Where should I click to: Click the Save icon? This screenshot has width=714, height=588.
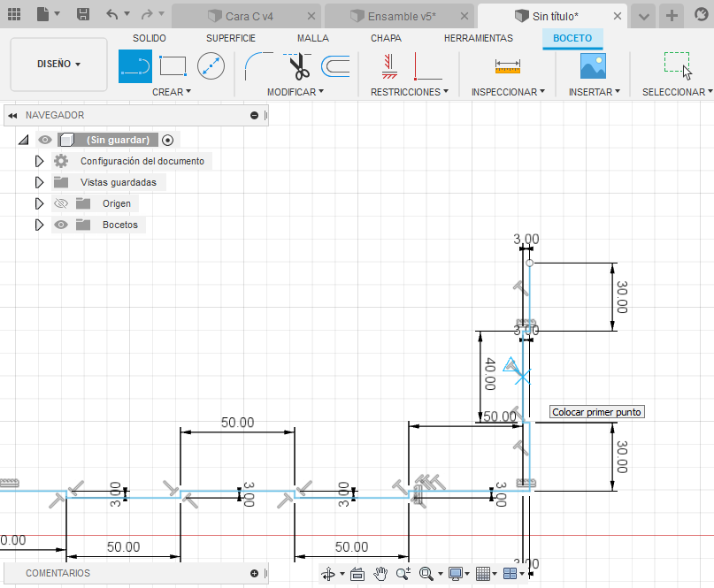click(x=83, y=14)
